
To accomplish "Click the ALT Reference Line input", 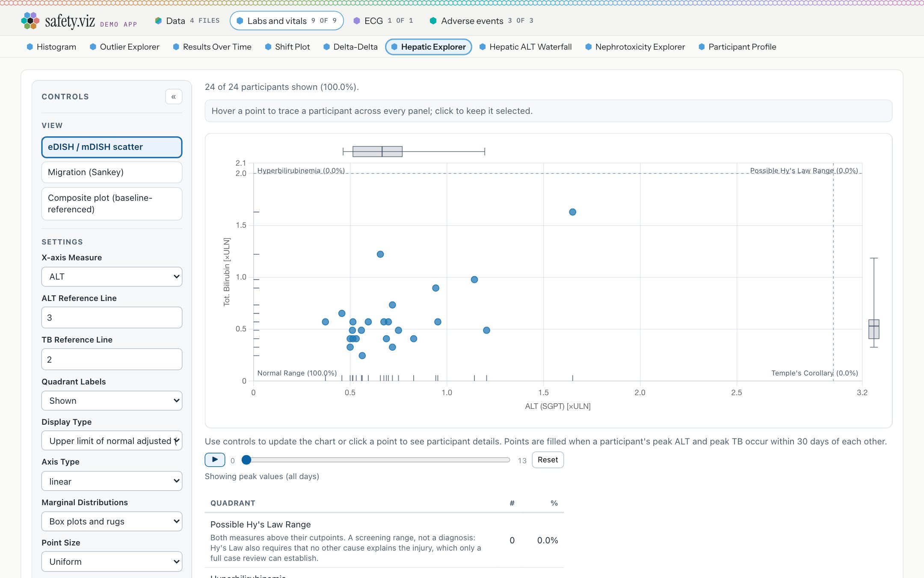I will click(112, 318).
